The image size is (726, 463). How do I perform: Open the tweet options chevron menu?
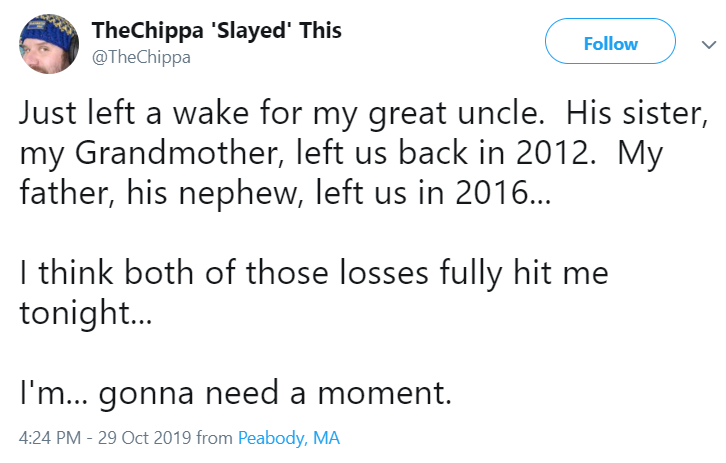point(708,45)
